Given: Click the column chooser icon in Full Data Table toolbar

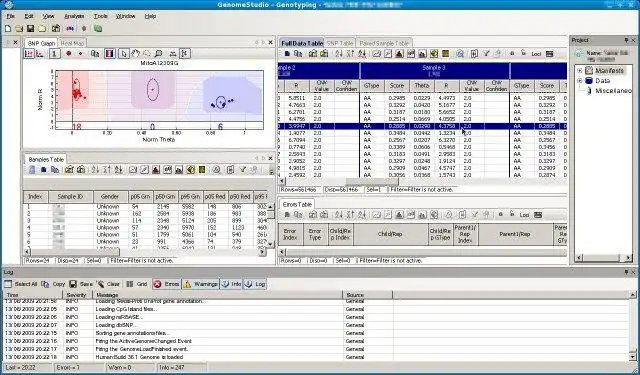Looking at the screenshot, I should click(x=474, y=53).
